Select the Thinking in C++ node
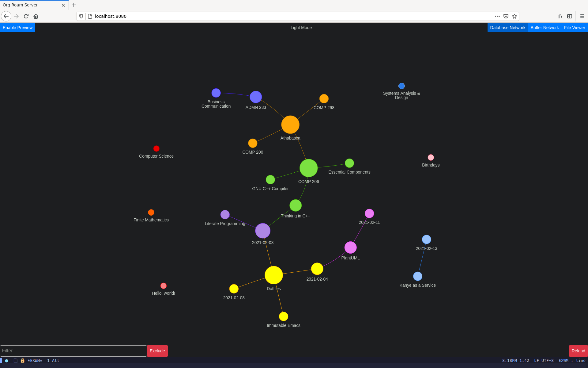Screen dimensions: 588x368 (x=295, y=206)
